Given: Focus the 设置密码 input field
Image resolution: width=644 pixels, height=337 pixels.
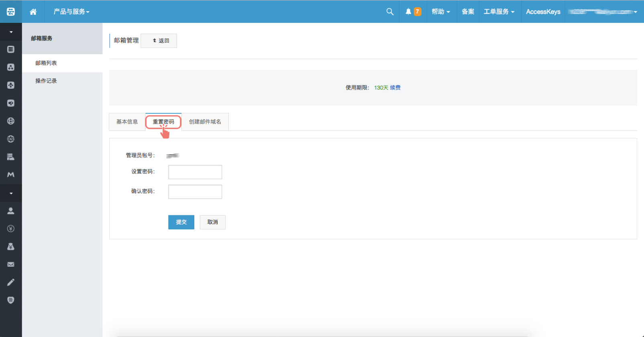Looking at the screenshot, I should point(195,172).
